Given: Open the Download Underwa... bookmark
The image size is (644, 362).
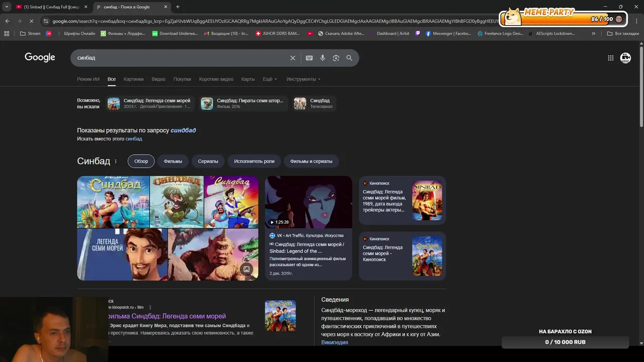Looking at the screenshot, I should click(175, 34).
